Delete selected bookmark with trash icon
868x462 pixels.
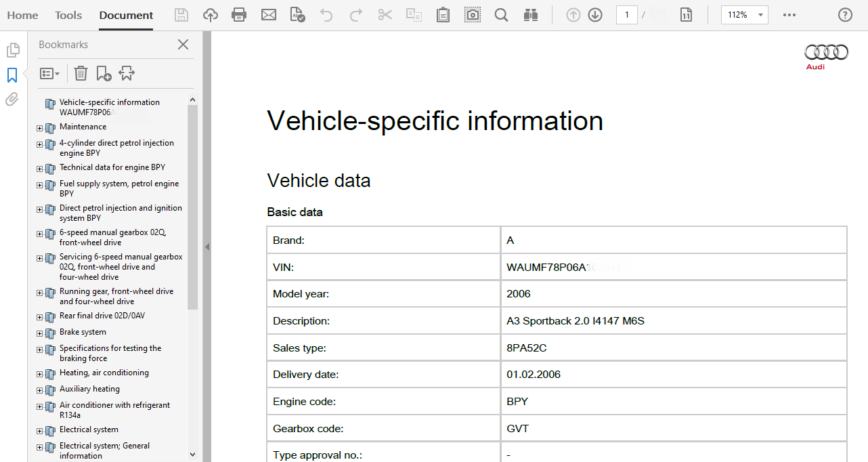pos(81,73)
